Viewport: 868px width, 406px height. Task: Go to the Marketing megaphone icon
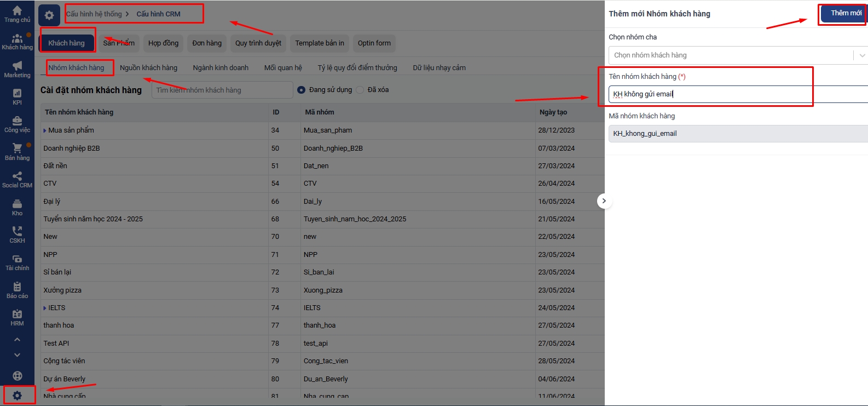click(17, 66)
